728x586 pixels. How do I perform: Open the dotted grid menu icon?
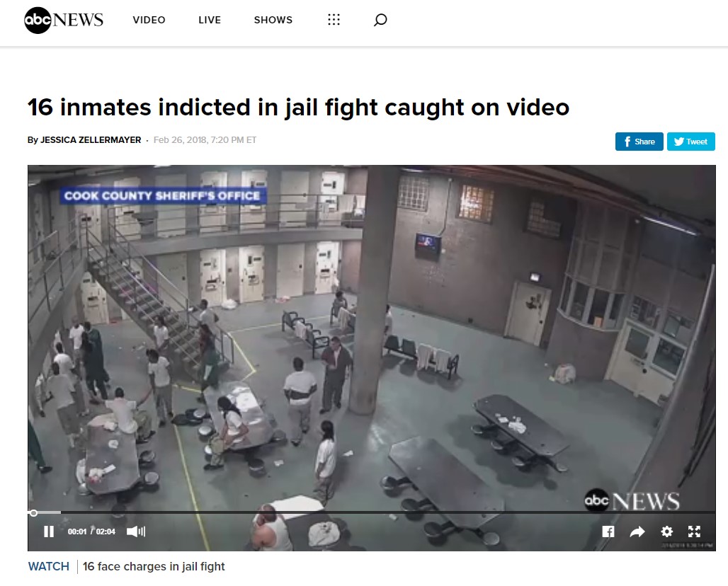coord(334,20)
